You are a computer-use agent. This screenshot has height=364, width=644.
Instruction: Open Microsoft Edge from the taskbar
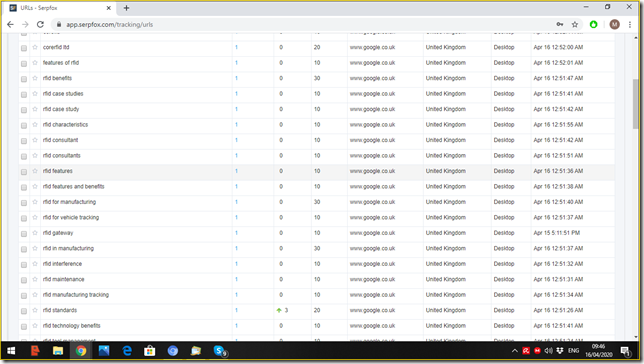127,351
